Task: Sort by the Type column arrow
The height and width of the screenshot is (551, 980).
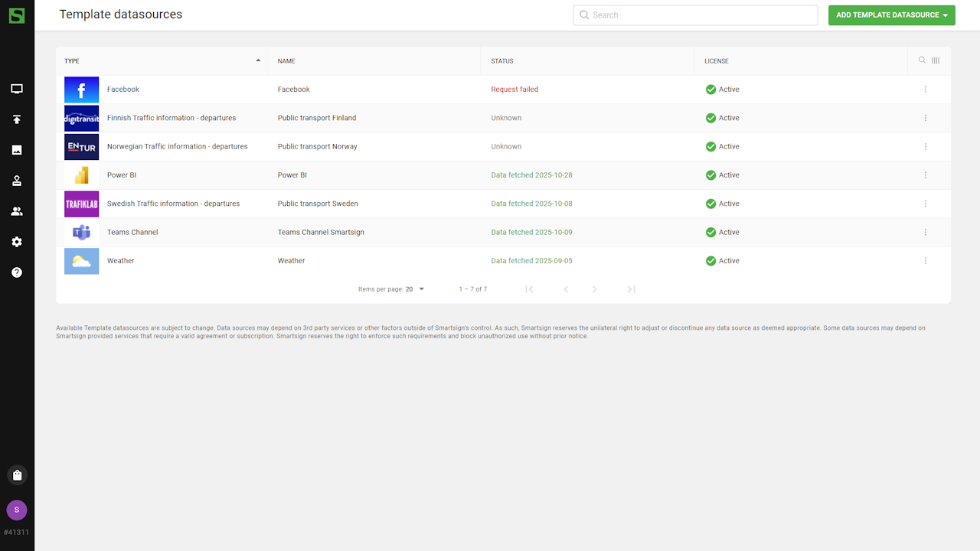Action: click(x=258, y=60)
